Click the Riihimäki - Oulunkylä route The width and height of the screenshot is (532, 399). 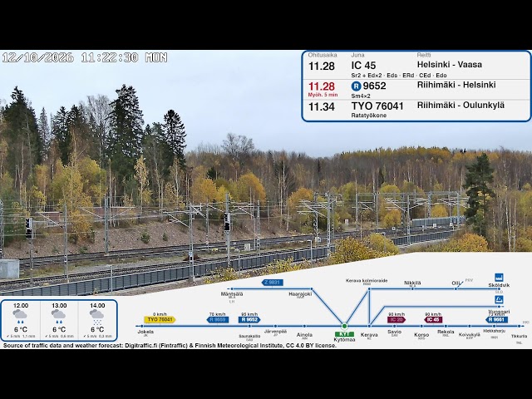click(461, 106)
